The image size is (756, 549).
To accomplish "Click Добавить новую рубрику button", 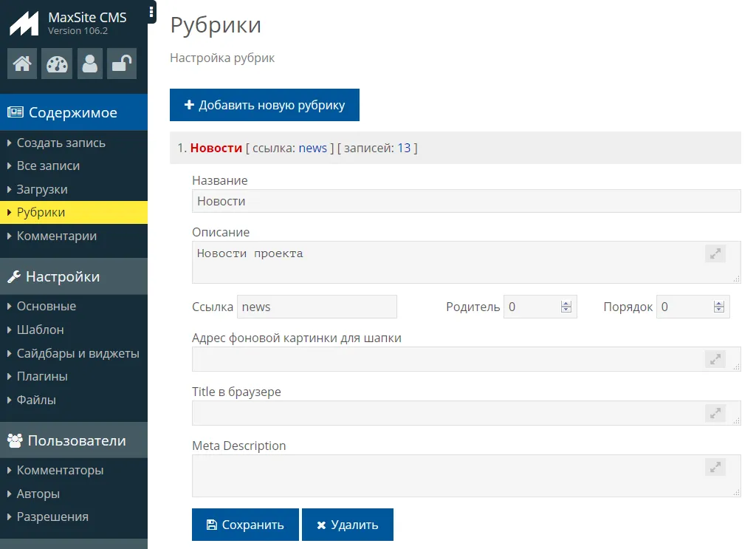I will 264,105.
